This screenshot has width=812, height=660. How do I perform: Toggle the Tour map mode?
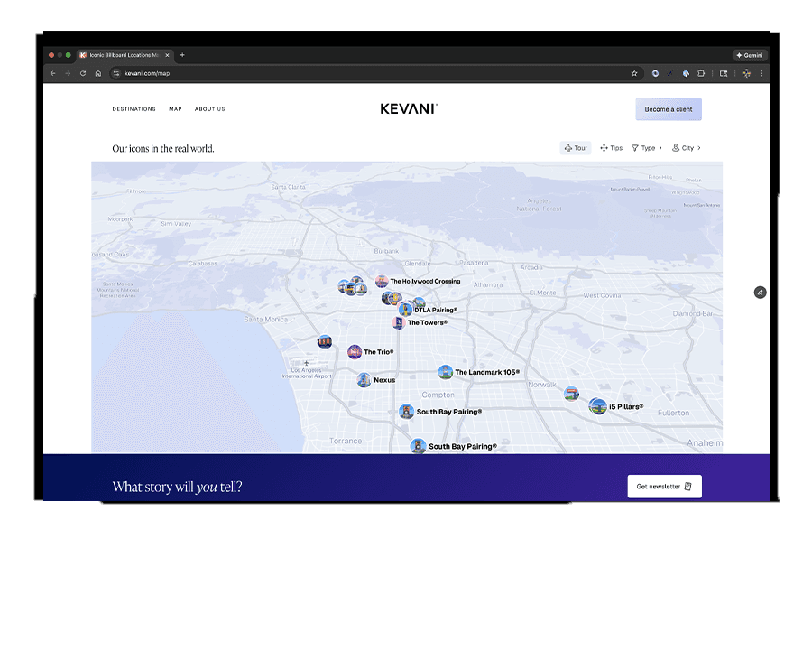click(576, 148)
